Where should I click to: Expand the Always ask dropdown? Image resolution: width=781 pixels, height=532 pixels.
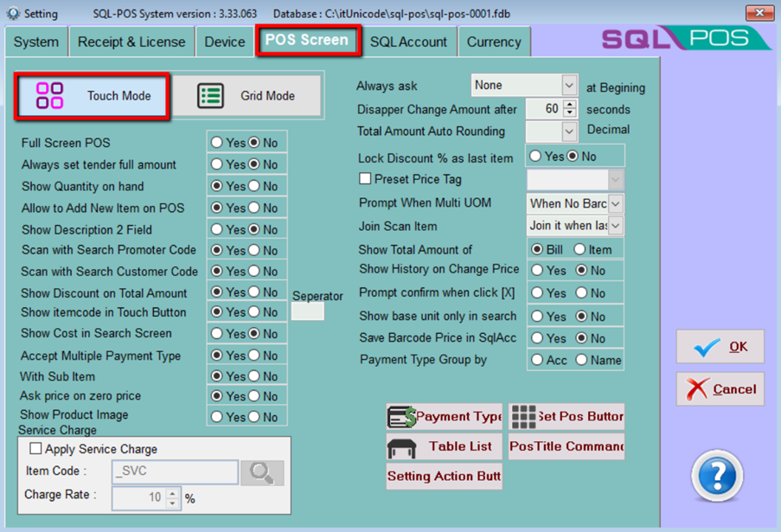568,86
